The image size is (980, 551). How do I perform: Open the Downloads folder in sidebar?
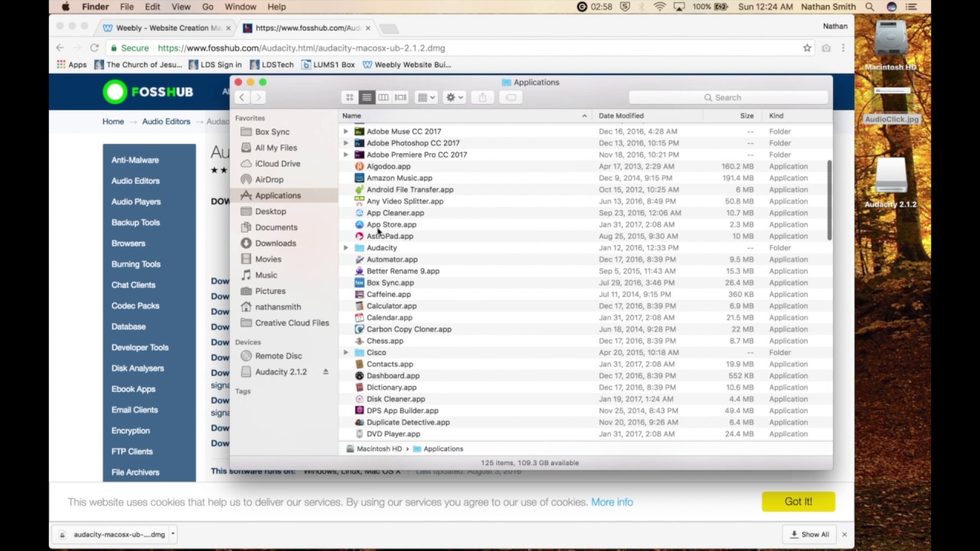275,243
